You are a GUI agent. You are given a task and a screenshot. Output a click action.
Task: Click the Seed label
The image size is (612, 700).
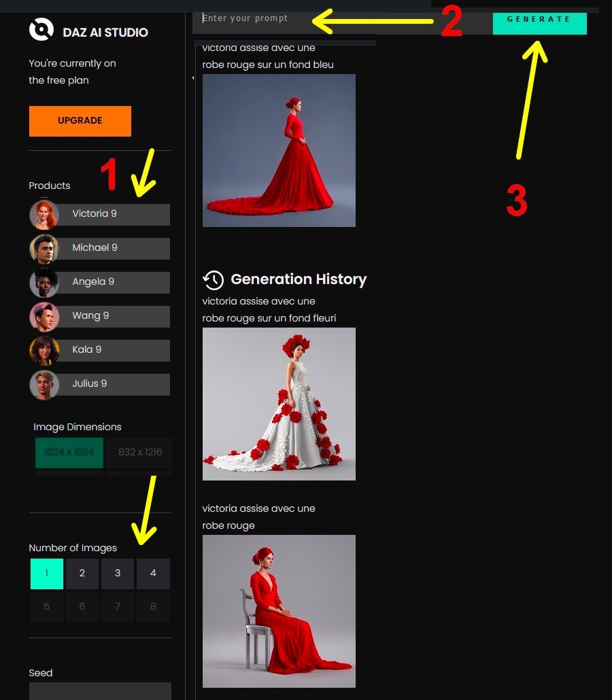(41, 673)
